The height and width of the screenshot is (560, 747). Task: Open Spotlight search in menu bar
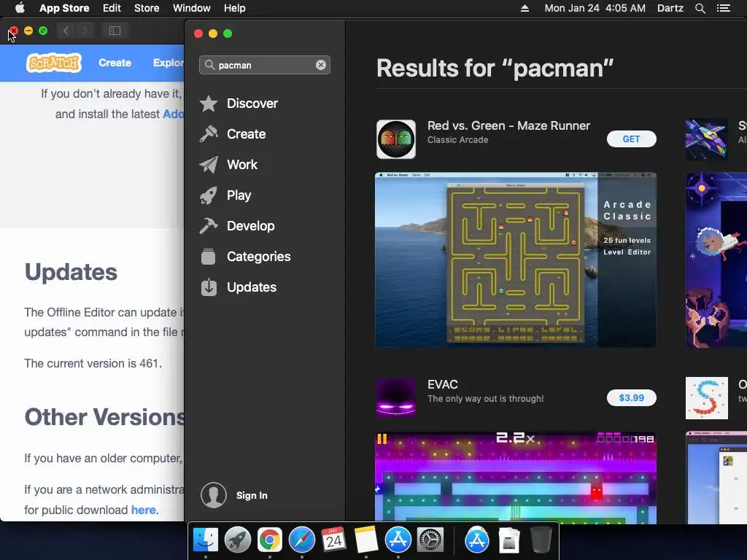point(700,8)
